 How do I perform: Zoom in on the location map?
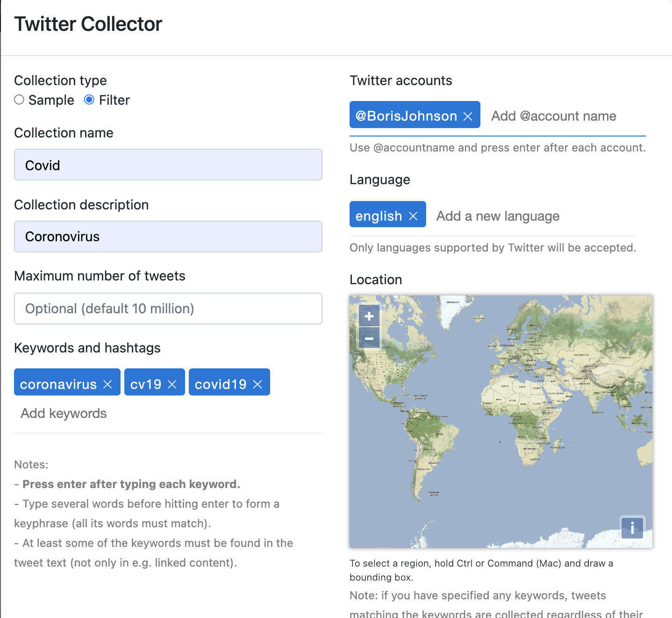[369, 316]
